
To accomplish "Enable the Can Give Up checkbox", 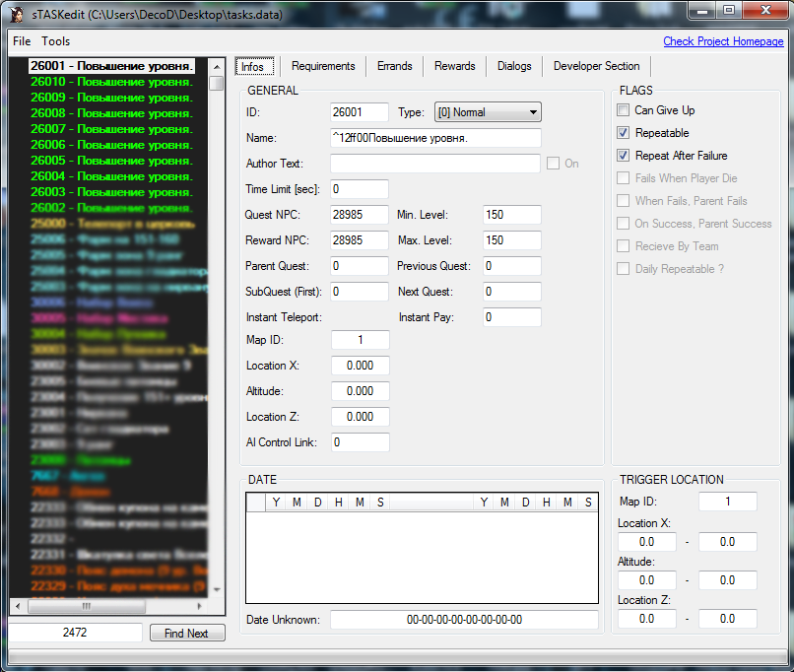I will tap(623, 110).
